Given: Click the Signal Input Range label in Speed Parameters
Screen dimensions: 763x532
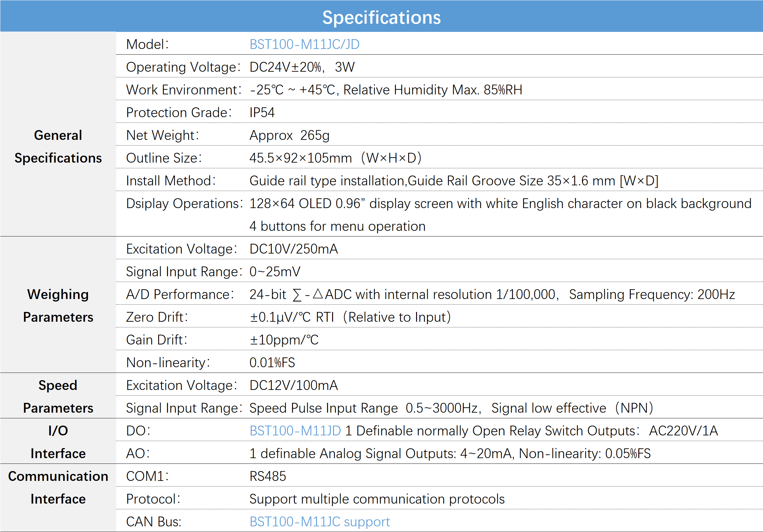Looking at the screenshot, I should pos(184,408).
